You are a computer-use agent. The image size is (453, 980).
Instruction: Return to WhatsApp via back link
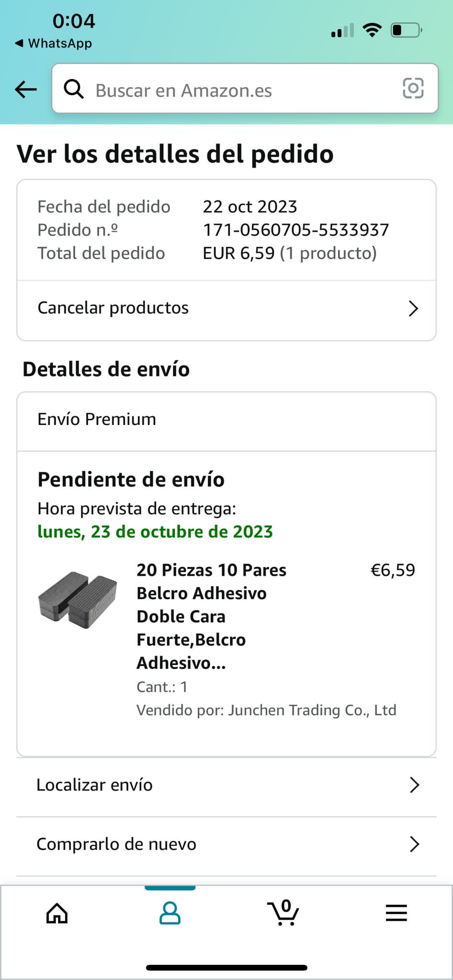[x=53, y=43]
